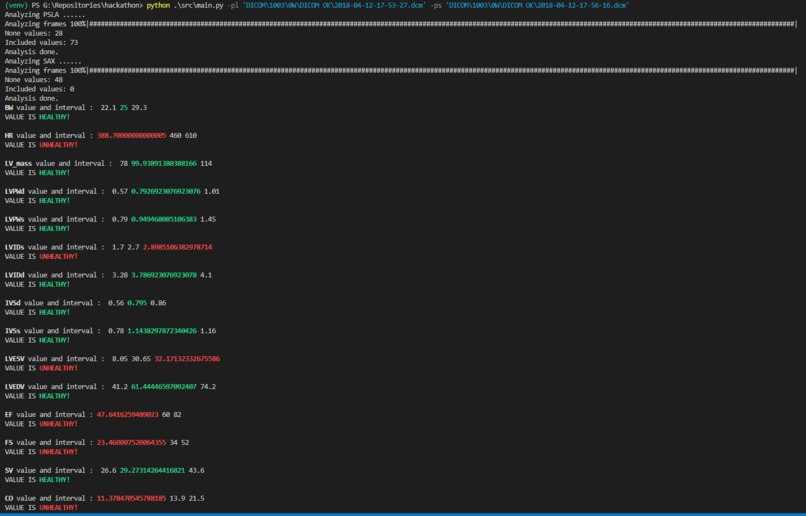Screen dimensions: 806x516
Task: Click the red HR value starting with 388.7
Action: point(132,136)
